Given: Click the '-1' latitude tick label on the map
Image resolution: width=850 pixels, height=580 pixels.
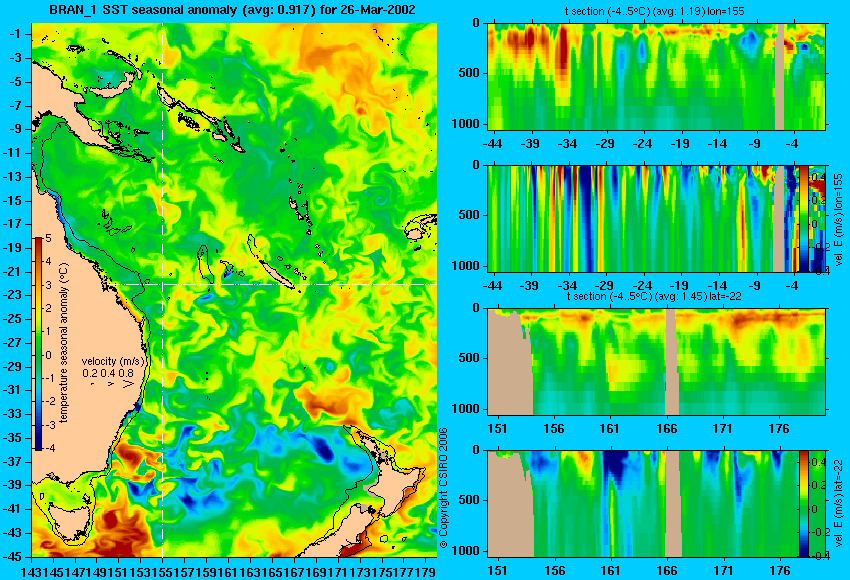Looking at the screenshot, I should click(x=17, y=34).
